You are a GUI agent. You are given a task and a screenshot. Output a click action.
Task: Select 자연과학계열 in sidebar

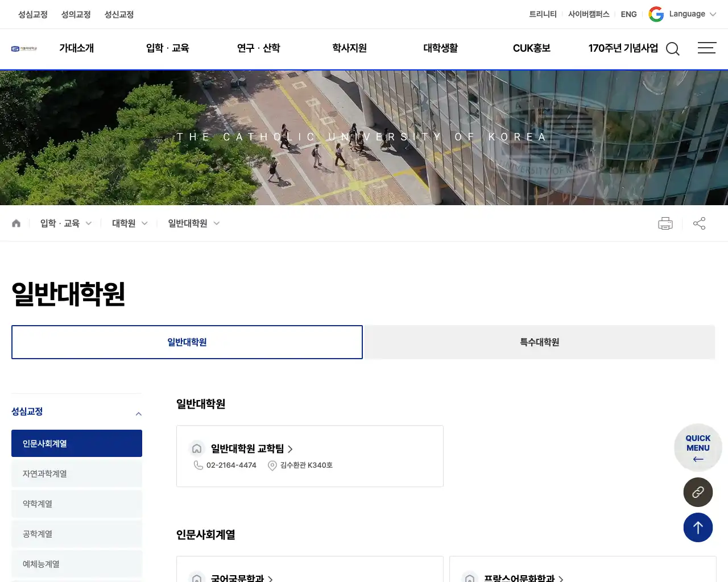(77, 473)
